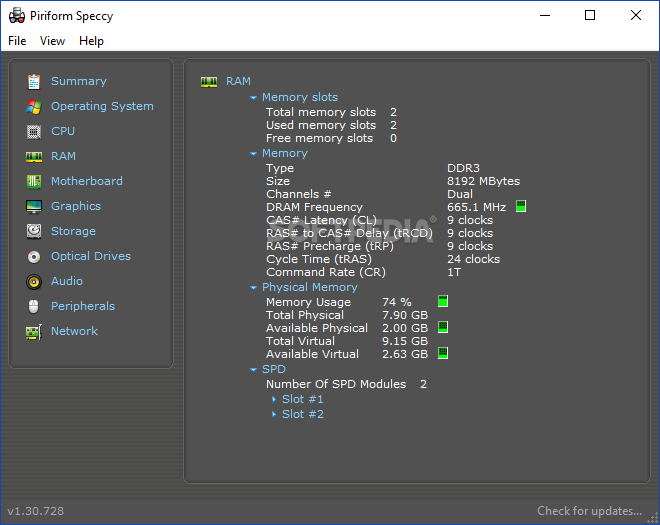Click the RAM stick icon in the sidebar
660x525 pixels.
click(x=34, y=157)
